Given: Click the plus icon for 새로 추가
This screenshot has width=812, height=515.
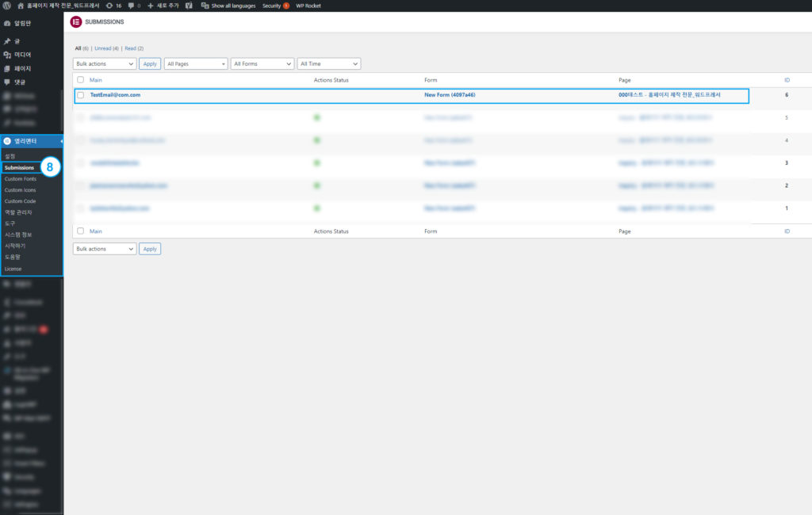Looking at the screenshot, I should [x=151, y=6].
